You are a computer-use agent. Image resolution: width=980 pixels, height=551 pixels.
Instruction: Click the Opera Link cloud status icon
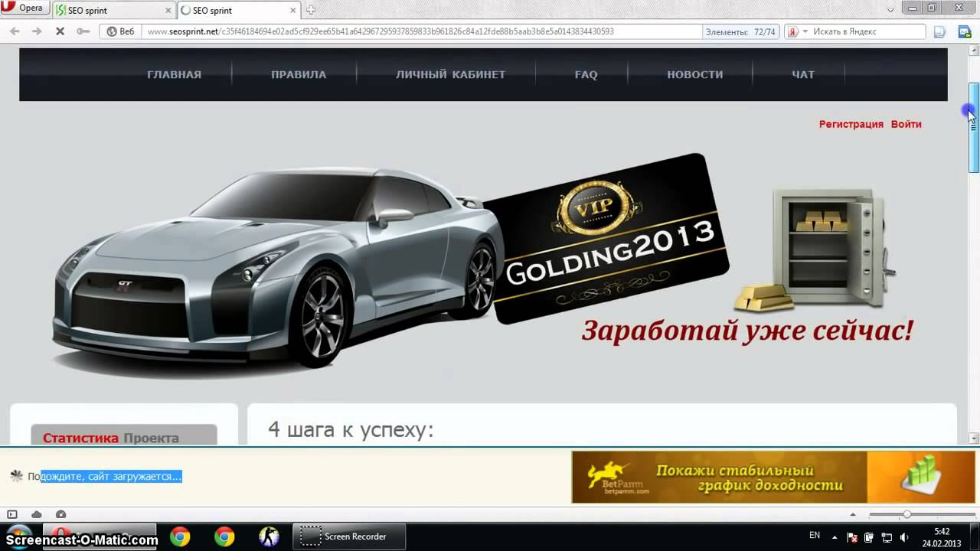pyautogui.click(x=36, y=514)
